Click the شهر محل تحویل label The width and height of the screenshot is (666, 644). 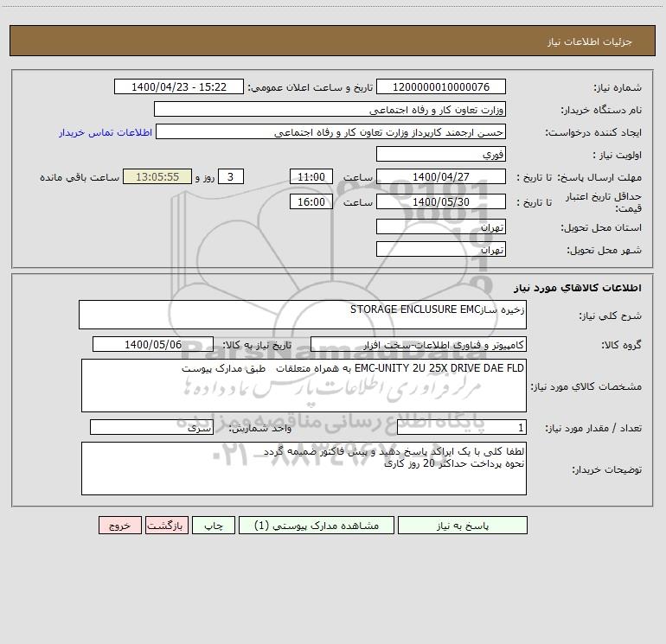pos(604,251)
